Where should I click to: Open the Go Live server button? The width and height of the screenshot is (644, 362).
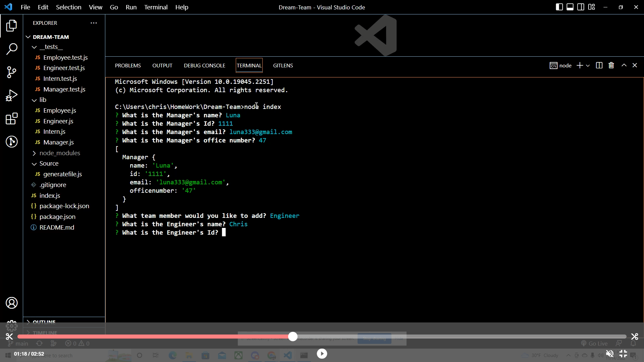594,344
